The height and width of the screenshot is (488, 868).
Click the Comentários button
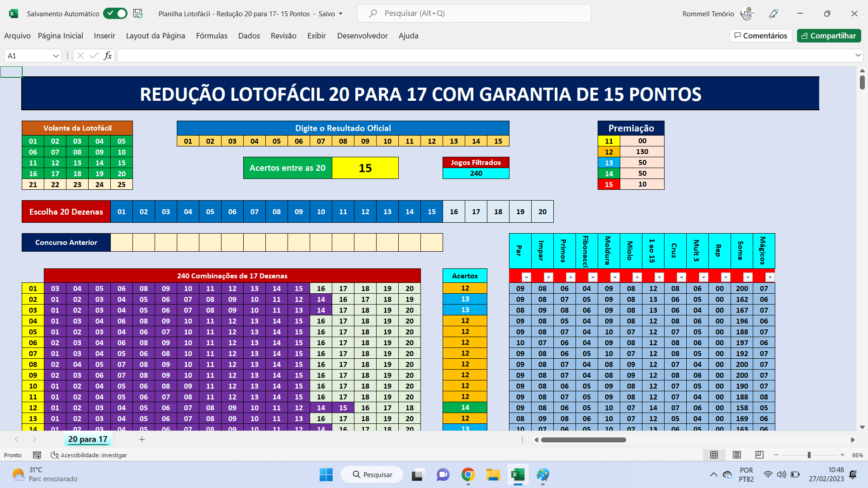pos(761,36)
